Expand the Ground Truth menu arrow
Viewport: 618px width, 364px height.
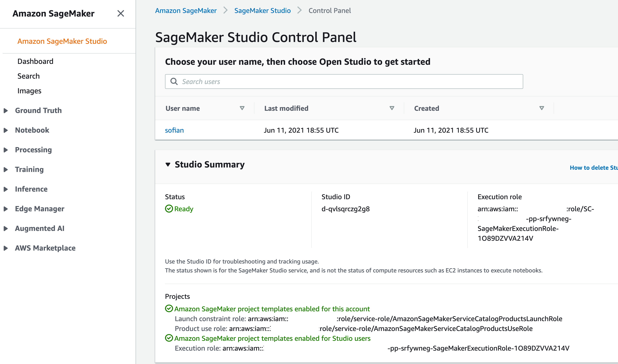click(x=6, y=111)
